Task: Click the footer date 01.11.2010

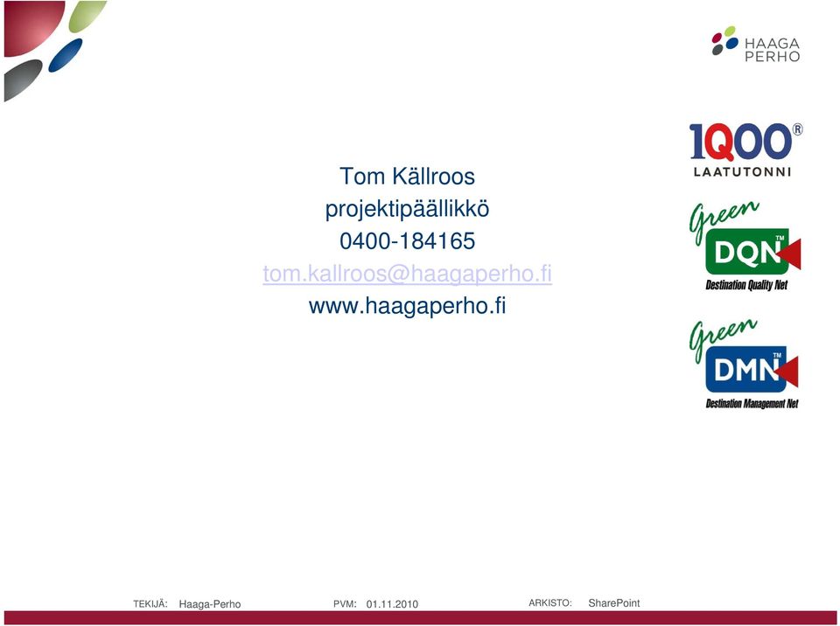Action: 392,604
